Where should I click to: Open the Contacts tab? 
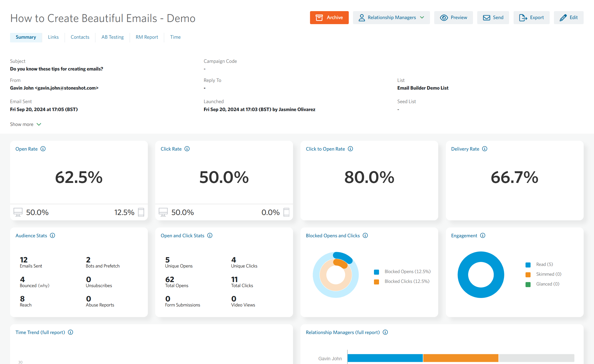coord(80,37)
